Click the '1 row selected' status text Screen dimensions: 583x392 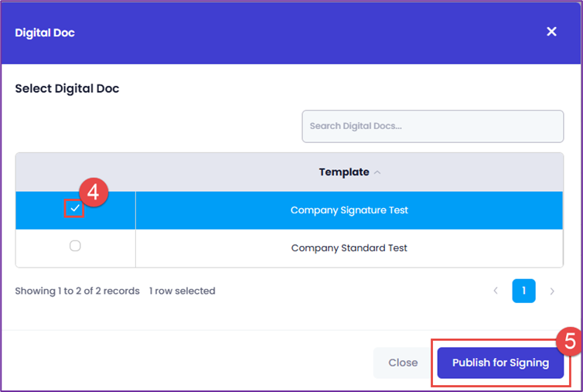[182, 291]
